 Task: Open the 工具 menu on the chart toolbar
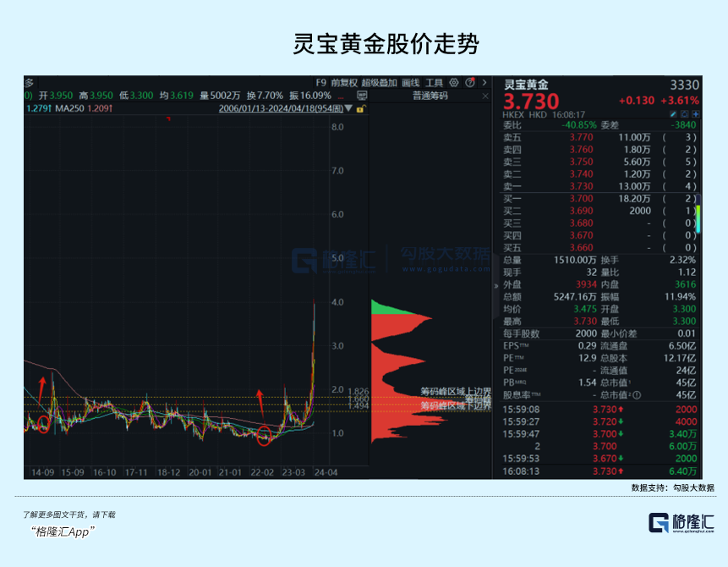coord(434,81)
